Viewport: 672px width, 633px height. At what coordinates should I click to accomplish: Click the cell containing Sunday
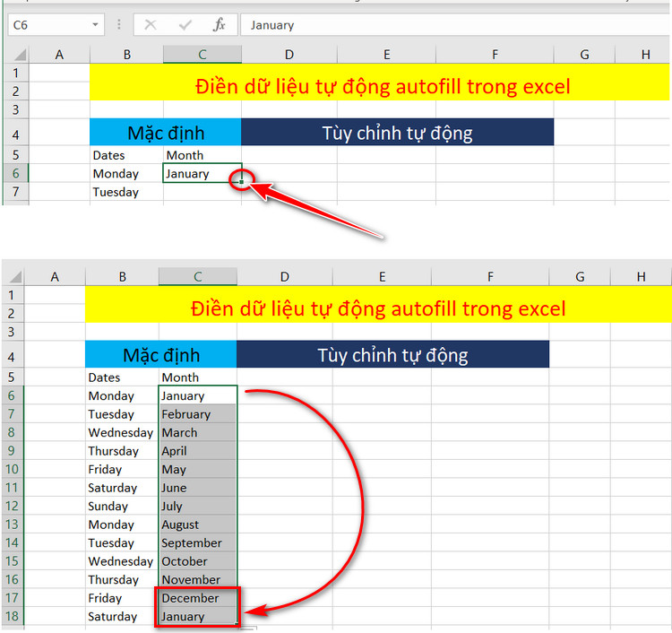coord(122,506)
